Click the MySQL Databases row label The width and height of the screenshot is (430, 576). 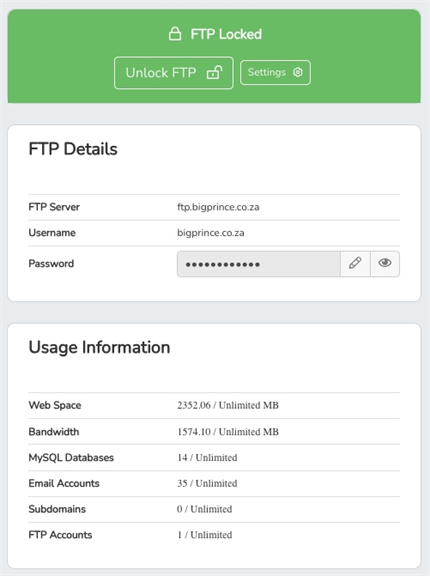71,458
